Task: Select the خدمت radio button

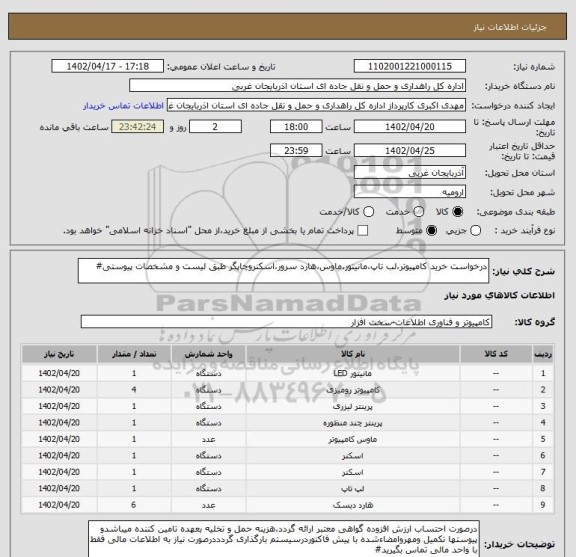Action: point(418,212)
